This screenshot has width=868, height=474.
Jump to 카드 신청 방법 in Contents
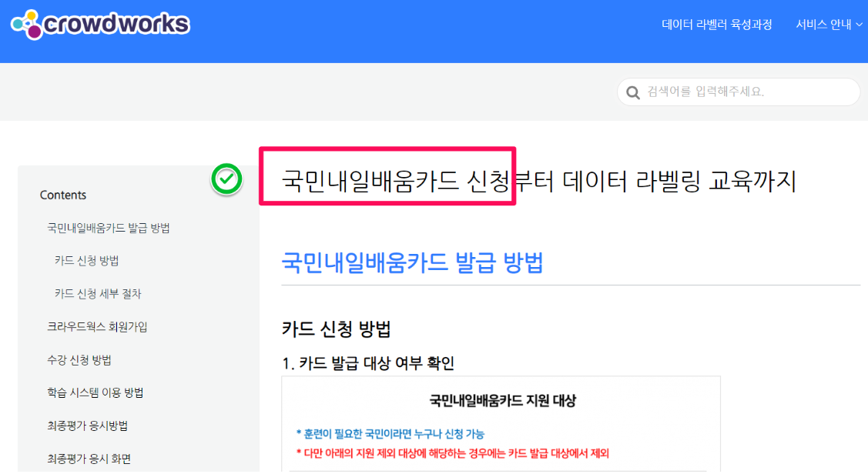(86, 261)
